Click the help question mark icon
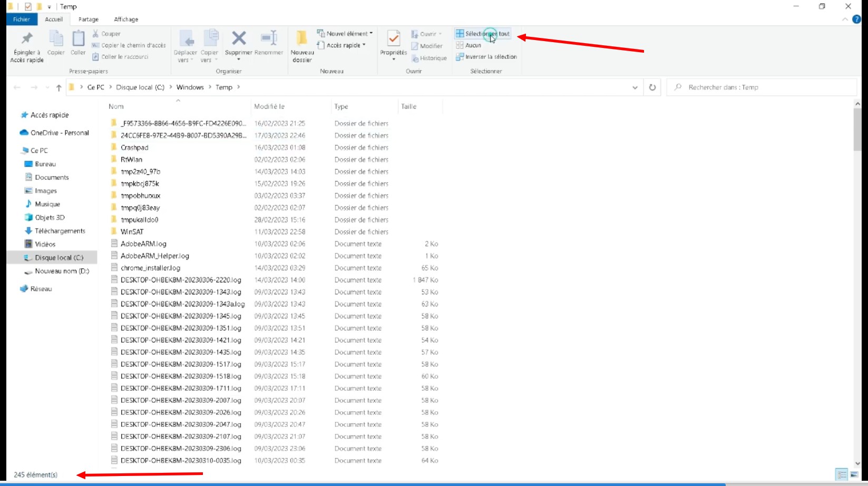This screenshot has height=486, width=868. coord(856,19)
